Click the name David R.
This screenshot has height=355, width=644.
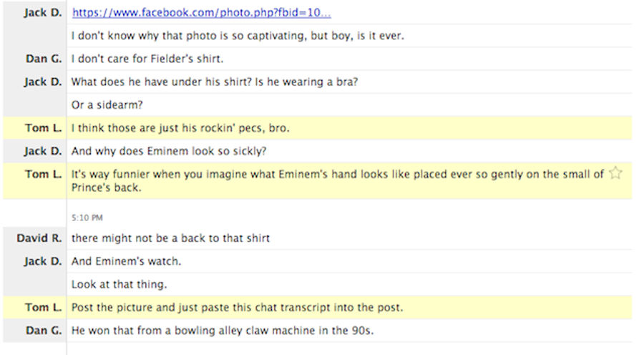39,238
